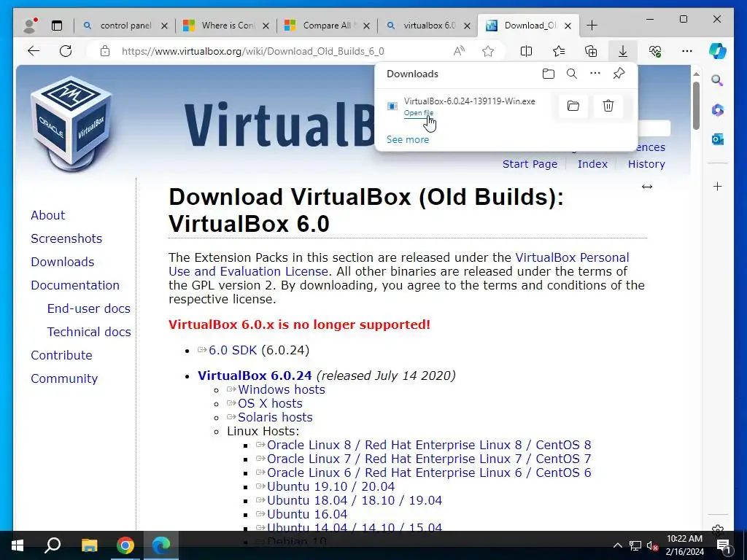The width and height of the screenshot is (747, 560).
Task: Open Microsoft 365 sidebar icon
Action: pos(718,110)
